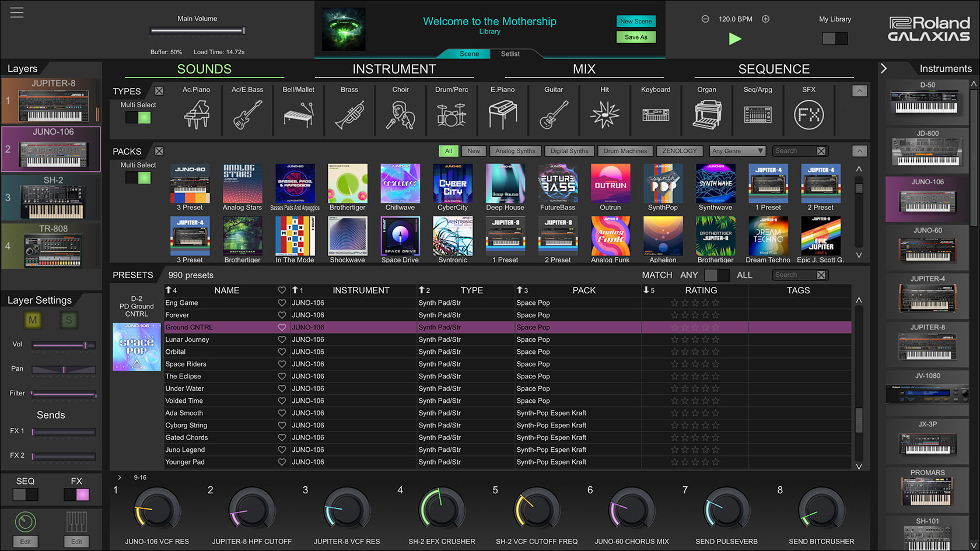Switch to the MIX tab
The height and width of the screenshot is (551, 980).
584,69
